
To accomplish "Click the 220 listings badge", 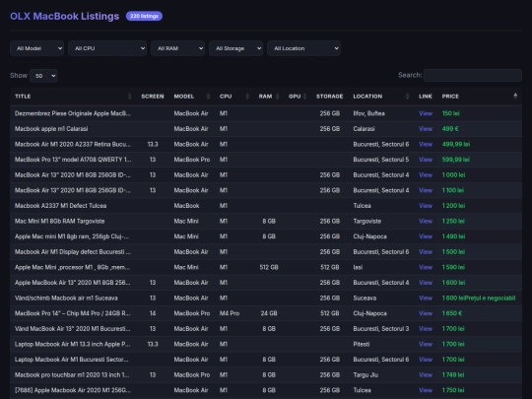I will (144, 16).
